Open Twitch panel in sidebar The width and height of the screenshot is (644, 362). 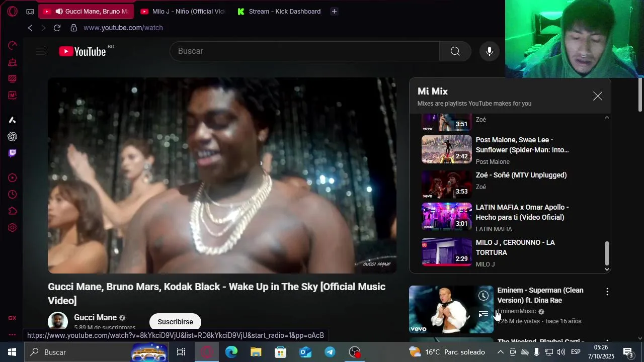tap(13, 153)
